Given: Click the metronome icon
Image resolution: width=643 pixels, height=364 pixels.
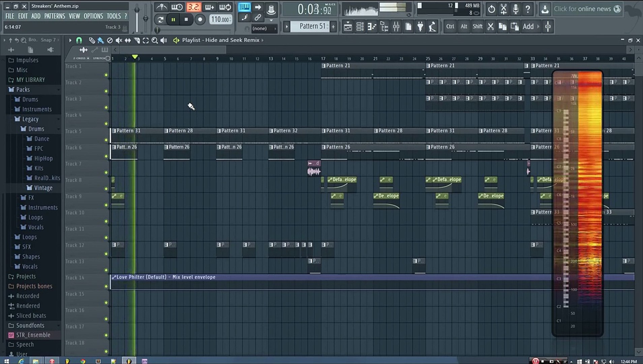Looking at the screenshot, I should [162, 7].
